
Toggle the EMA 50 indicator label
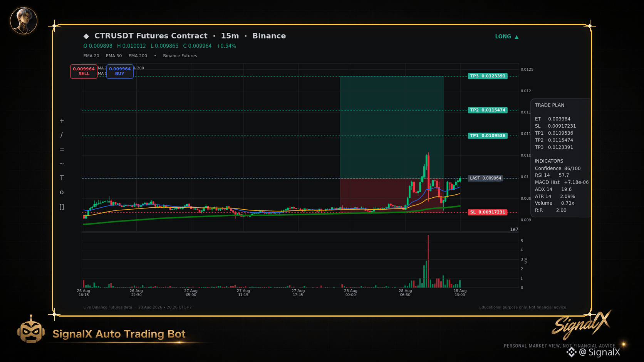114,56
